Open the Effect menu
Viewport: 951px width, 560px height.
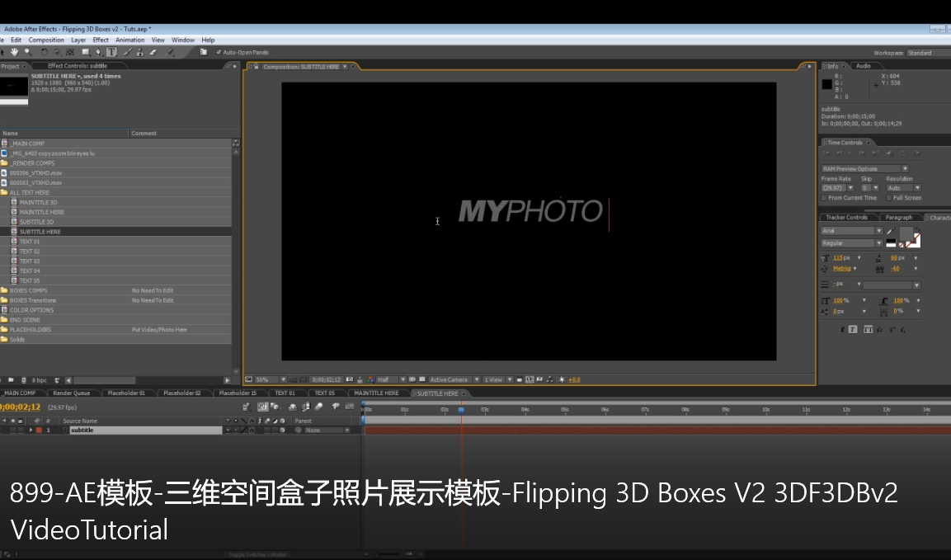[x=101, y=40]
